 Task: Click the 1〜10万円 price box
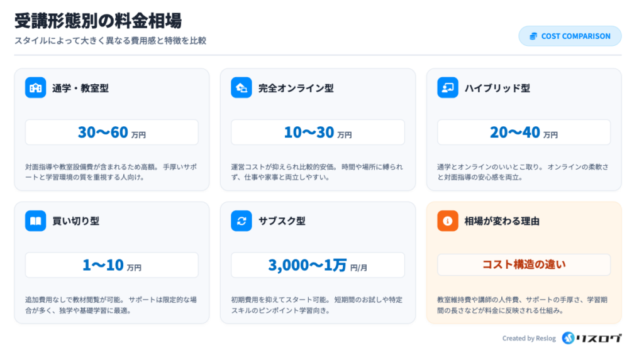click(x=112, y=266)
